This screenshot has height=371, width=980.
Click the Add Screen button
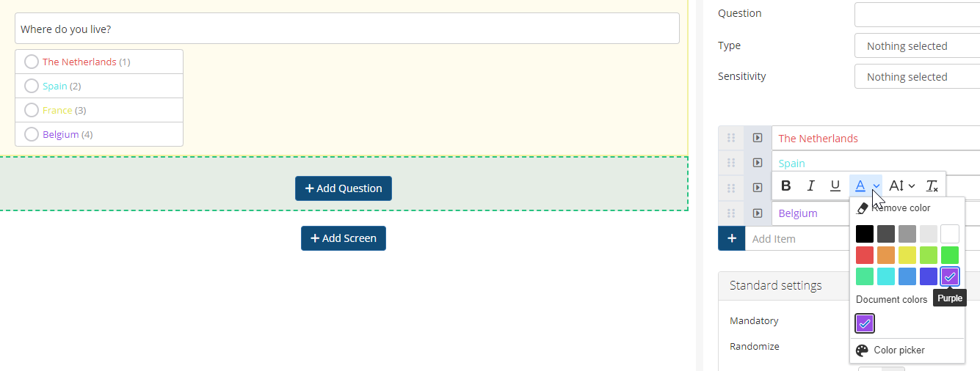[x=344, y=238]
